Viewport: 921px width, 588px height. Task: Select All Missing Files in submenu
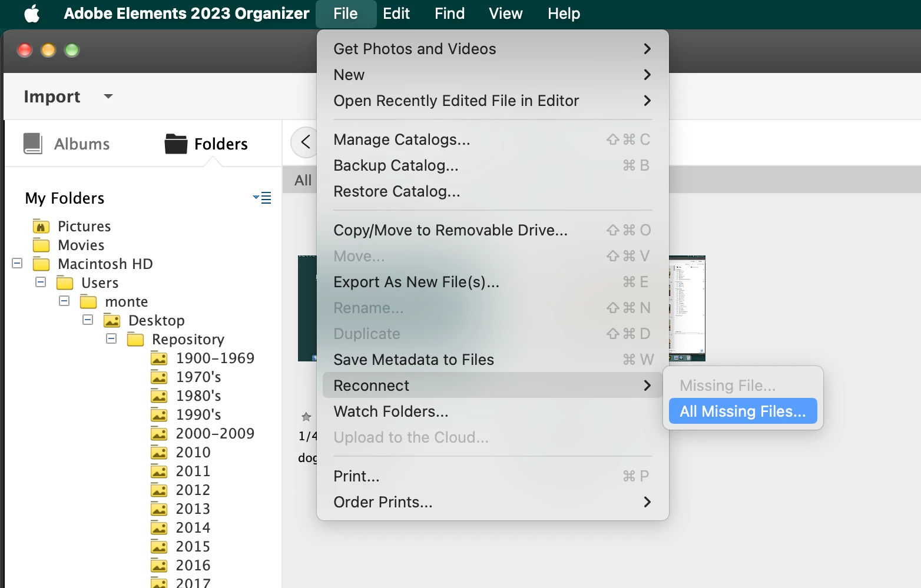[x=743, y=411]
